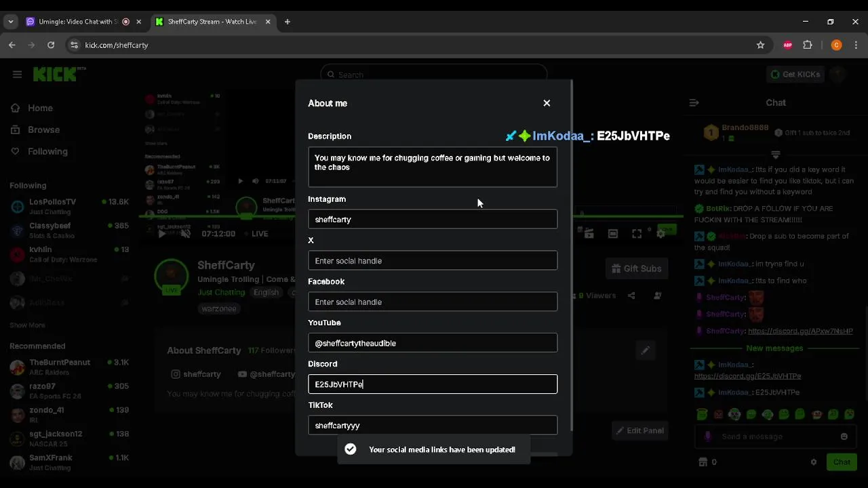Open sgt_jackson12 recommended channel
The image size is (868, 488).
pos(68,438)
